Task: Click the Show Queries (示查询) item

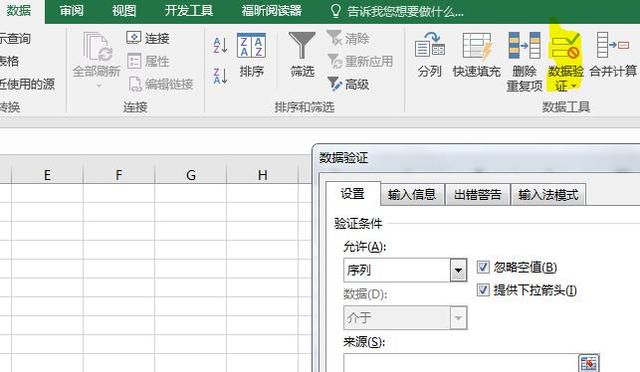Action: click(x=16, y=38)
